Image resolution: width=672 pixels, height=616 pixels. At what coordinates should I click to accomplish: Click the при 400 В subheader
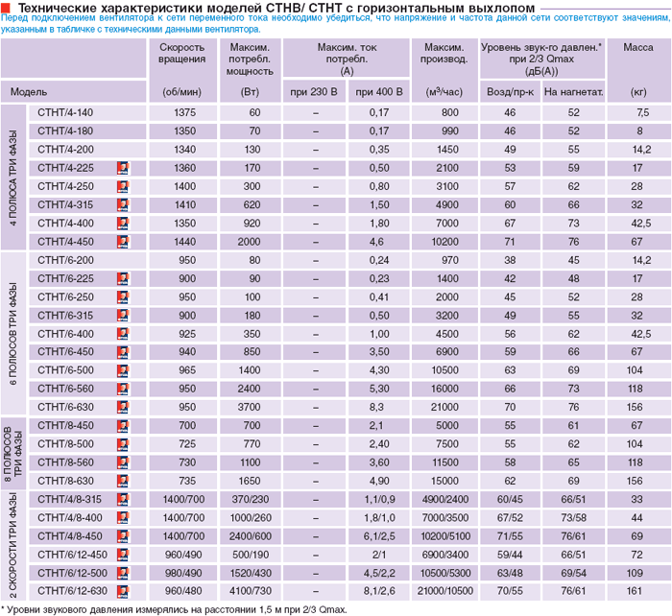(x=379, y=92)
